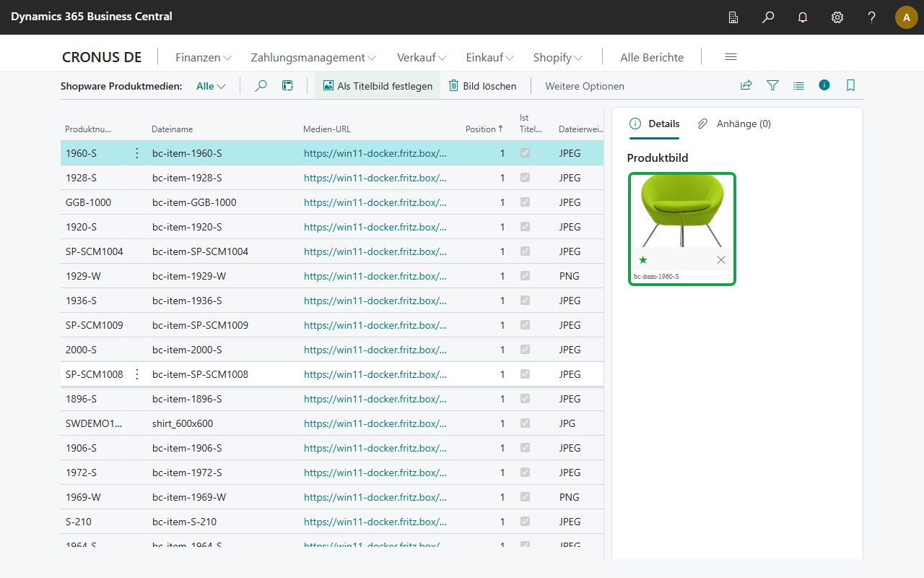This screenshot has height=578, width=924.
Task: Expand the Finanzen menu
Action: (x=204, y=57)
